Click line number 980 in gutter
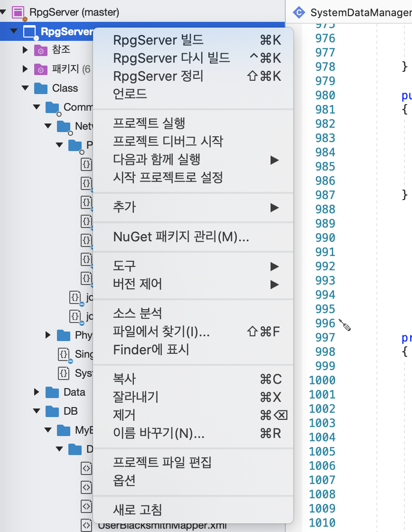The width and height of the screenshot is (412, 532). [x=325, y=95]
